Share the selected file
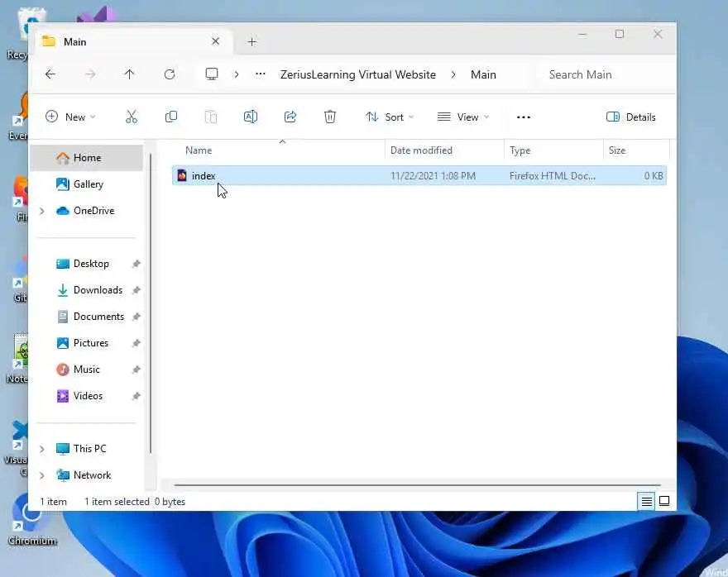The image size is (728, 577). (x=290, y=117)
